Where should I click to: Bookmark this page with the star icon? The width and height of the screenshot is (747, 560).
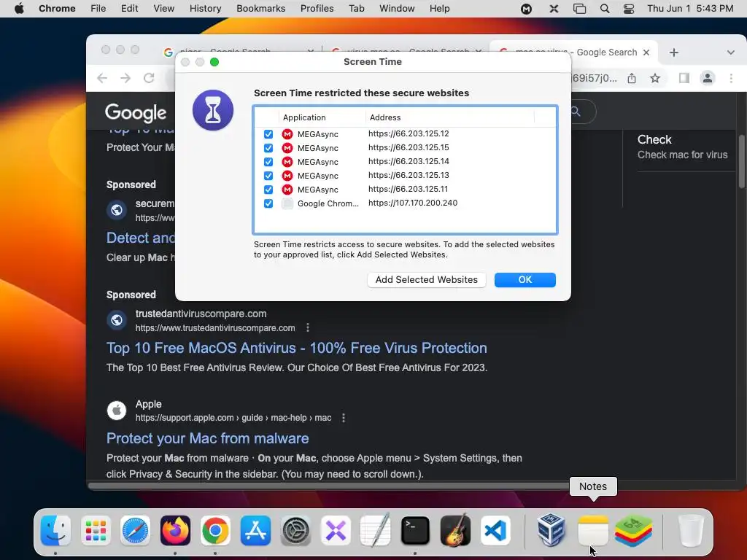[x=656, y=78]
